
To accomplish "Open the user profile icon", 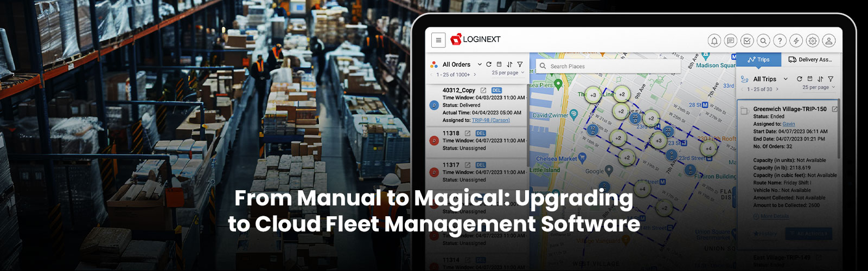I will point(828,41).
